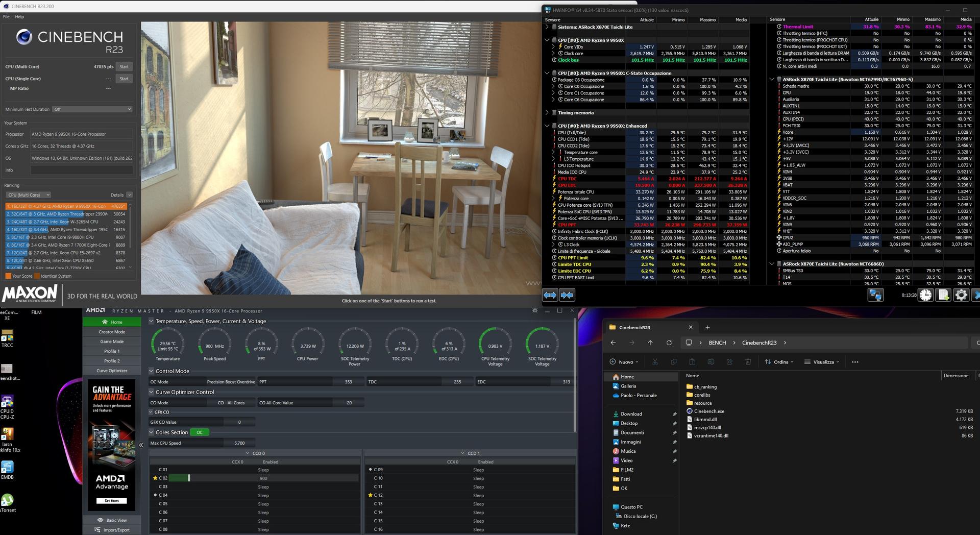Click HWiNFO expand columns arrows icon

pyautogui.click(x=550, y=295)
